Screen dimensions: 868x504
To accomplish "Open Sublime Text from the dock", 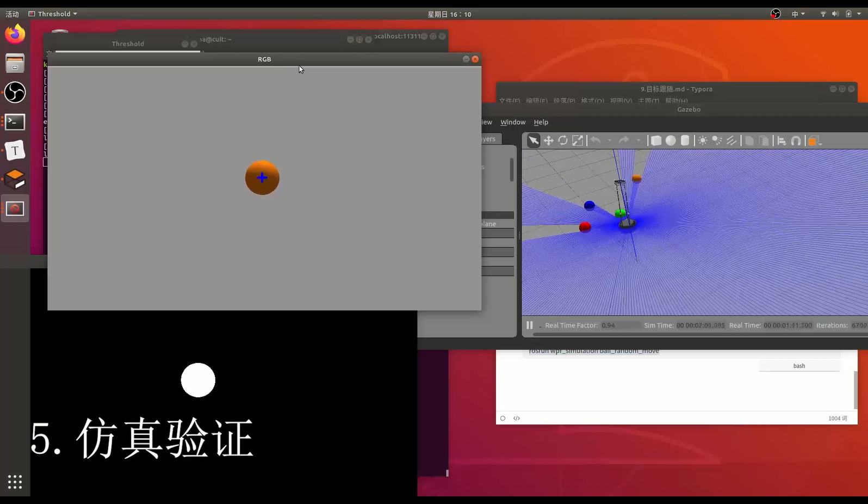I will point(15,180).
